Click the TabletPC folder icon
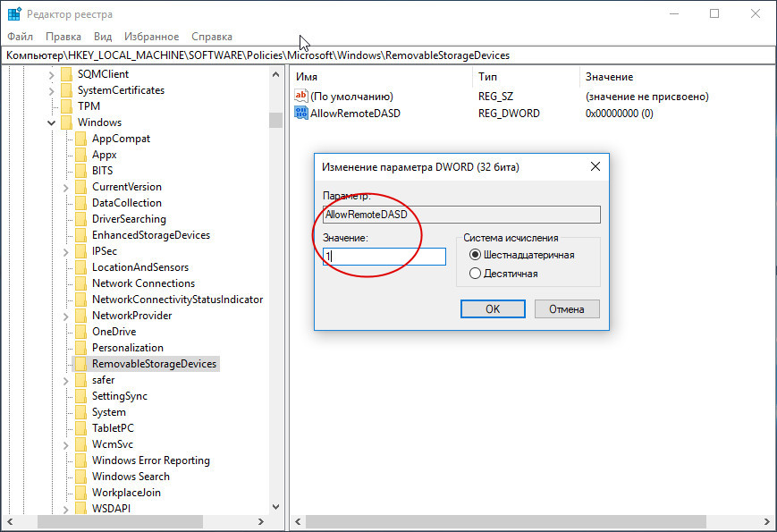This screenshot has height=532, width=777. (80, 428)
